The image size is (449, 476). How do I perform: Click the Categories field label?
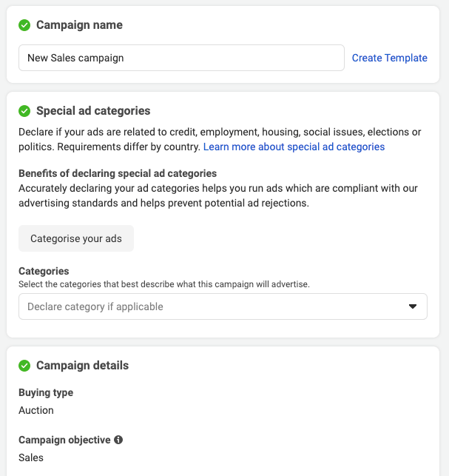tap(44, 272)
